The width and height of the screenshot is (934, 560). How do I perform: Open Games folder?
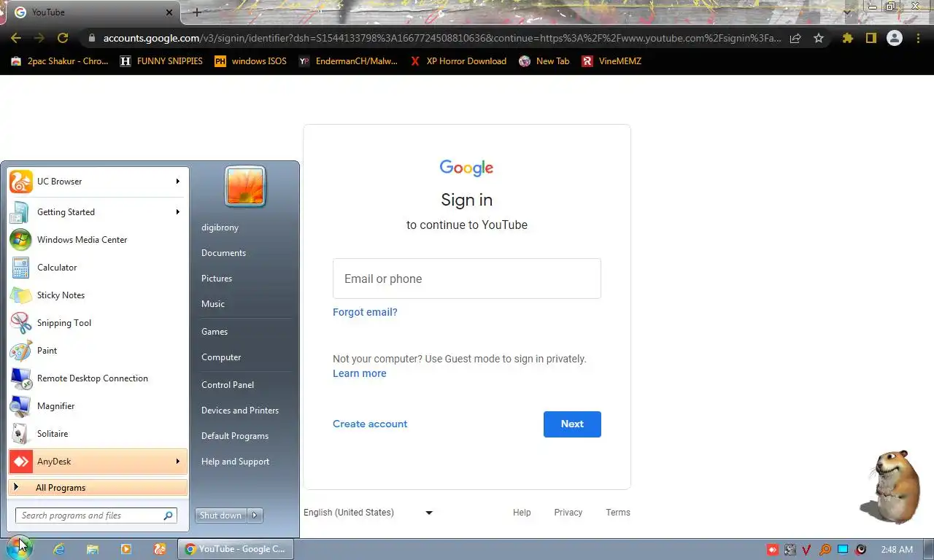point(215,332)
